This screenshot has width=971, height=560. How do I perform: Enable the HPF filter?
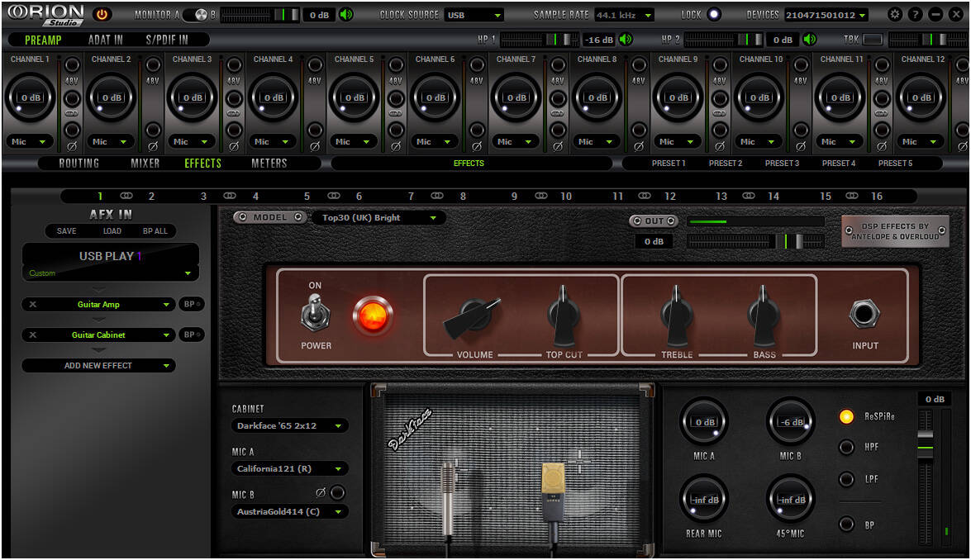tap(846, 447)
